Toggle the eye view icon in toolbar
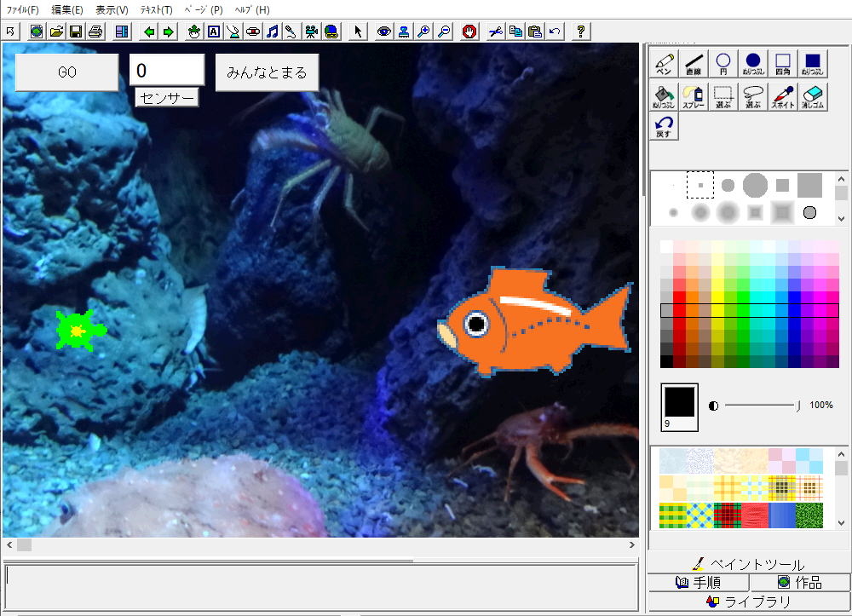 click(x=384, y=32)
